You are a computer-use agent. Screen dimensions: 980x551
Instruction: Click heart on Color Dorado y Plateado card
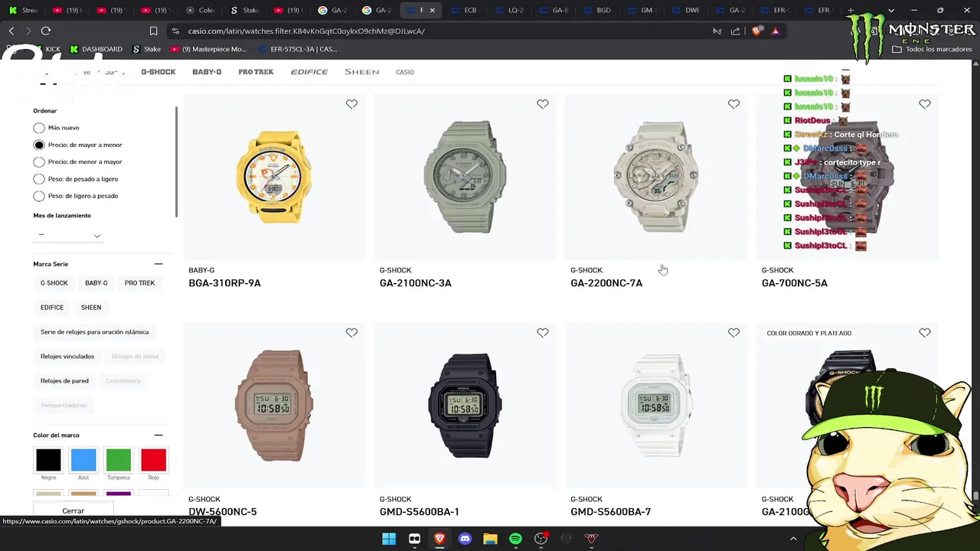tap(925, 333)
